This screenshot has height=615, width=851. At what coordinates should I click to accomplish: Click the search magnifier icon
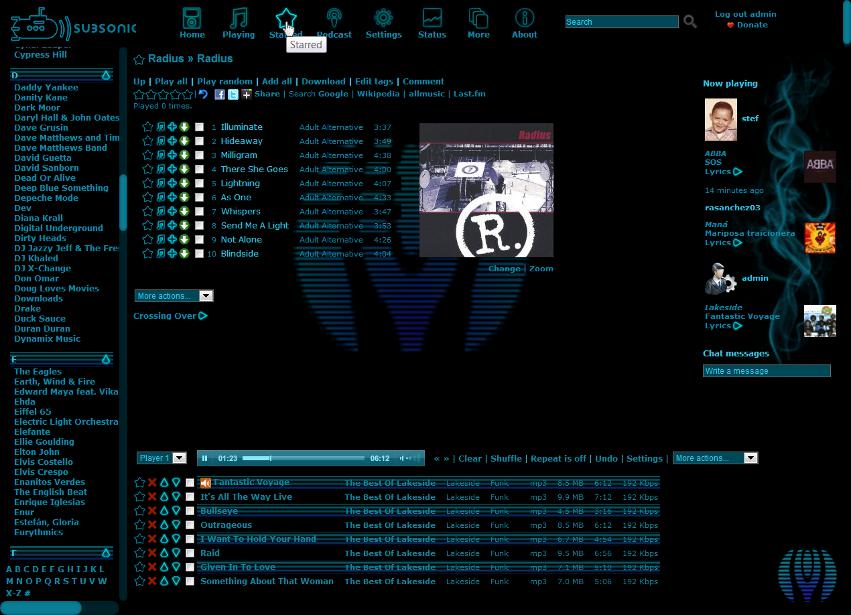[x=690, y=22]
